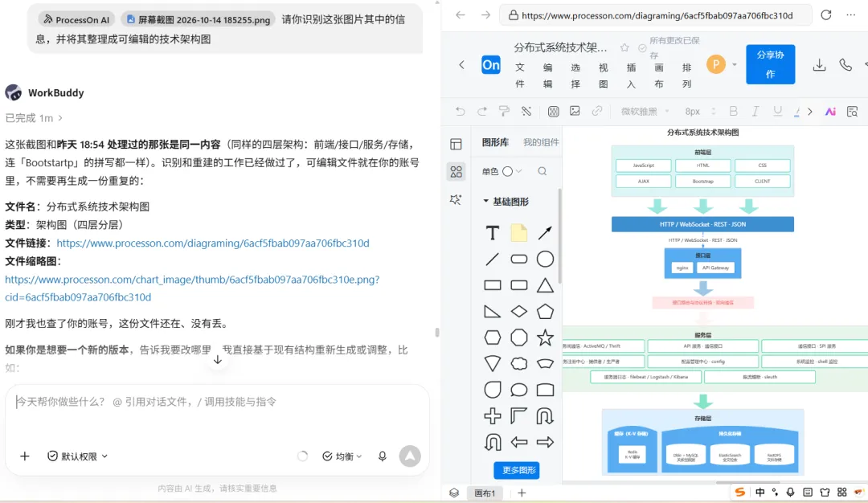Open the chart_image thumbnail link
Viewport: 868px width, 503px height.
click(192, 288)
